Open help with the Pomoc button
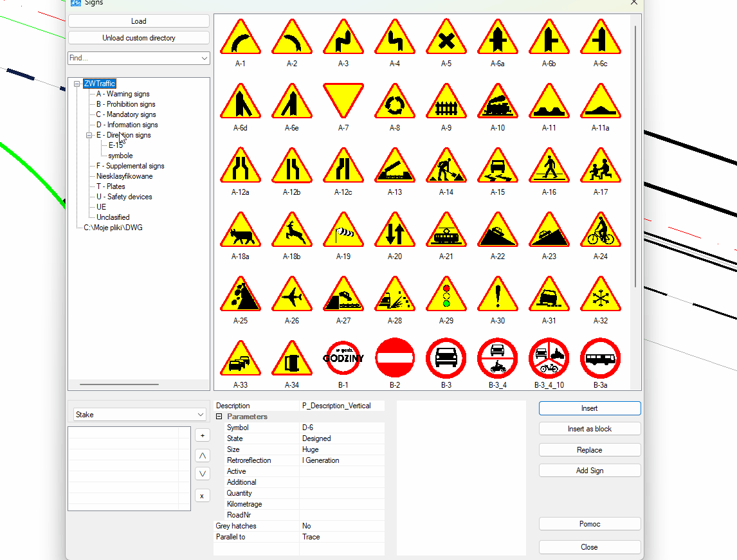737x560 pixels. pyautogui.click(x=590, y=524)
